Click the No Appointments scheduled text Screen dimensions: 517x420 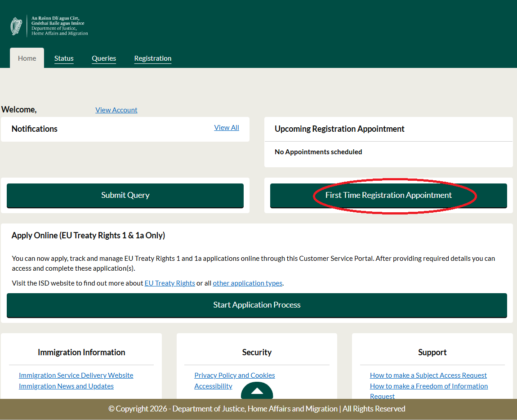coord(318,152)
